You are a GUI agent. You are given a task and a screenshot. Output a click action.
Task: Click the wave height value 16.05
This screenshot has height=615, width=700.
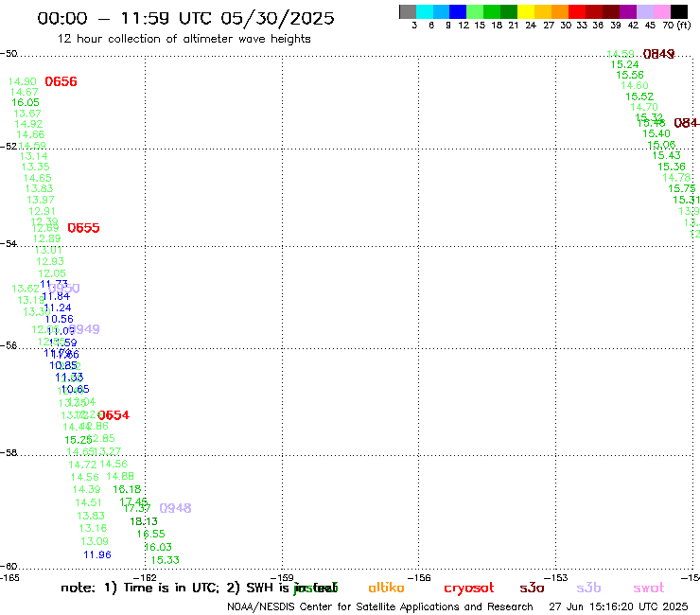click(26, 103)
